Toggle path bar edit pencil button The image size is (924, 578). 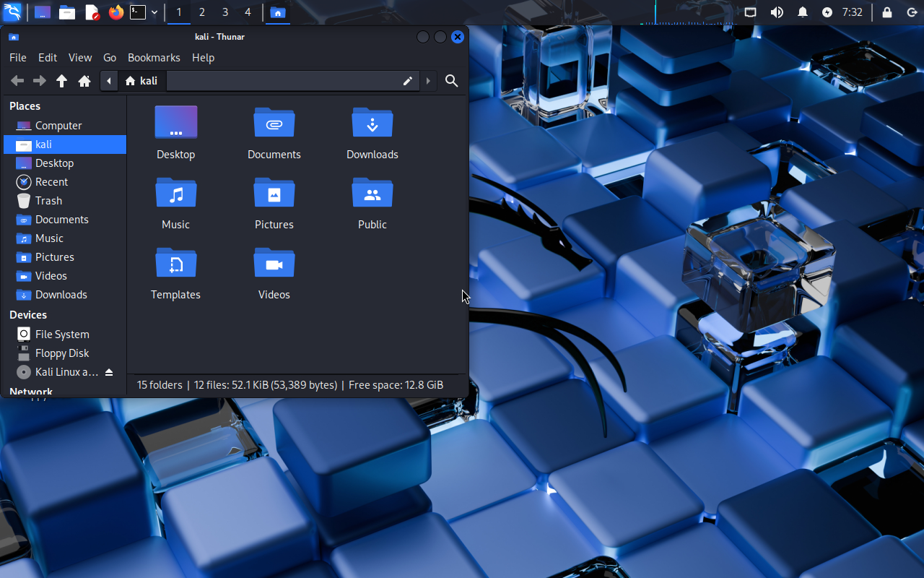(x=407, y=81)
